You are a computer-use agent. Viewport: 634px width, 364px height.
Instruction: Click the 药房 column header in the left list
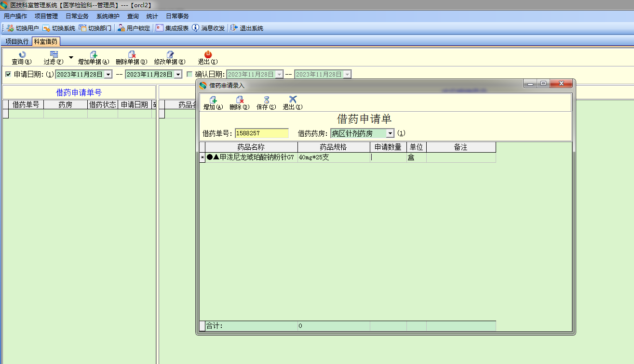[x=66, y=104]
